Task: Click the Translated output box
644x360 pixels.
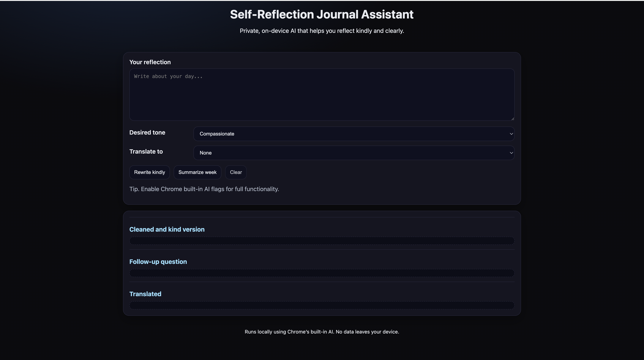Action: tap(322, 305)
